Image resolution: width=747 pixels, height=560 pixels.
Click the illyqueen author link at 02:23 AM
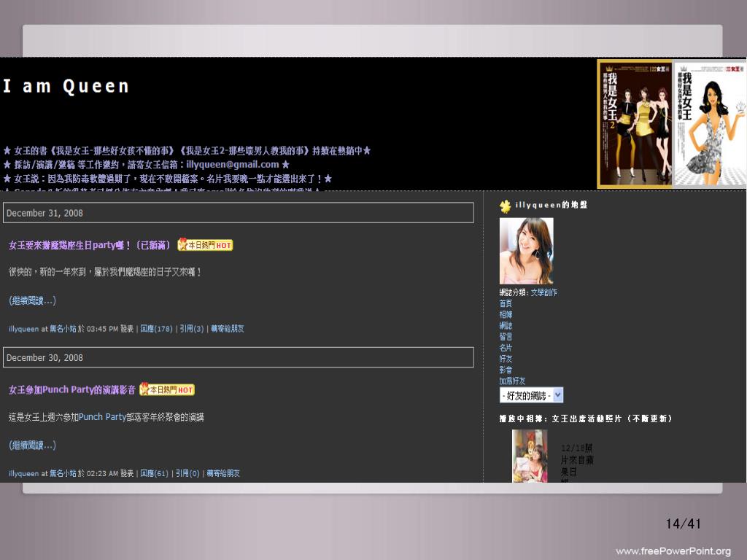[x=24, y=474]
